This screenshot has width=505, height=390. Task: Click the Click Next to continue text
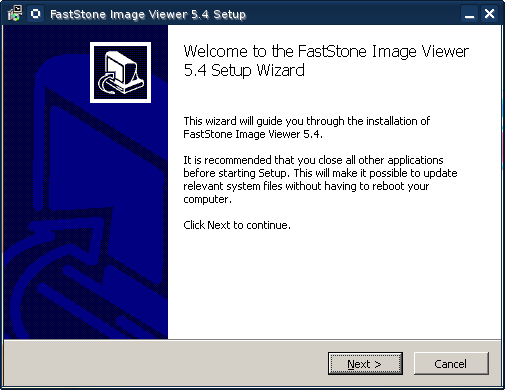pyautogui.click(x=237, y=225)
